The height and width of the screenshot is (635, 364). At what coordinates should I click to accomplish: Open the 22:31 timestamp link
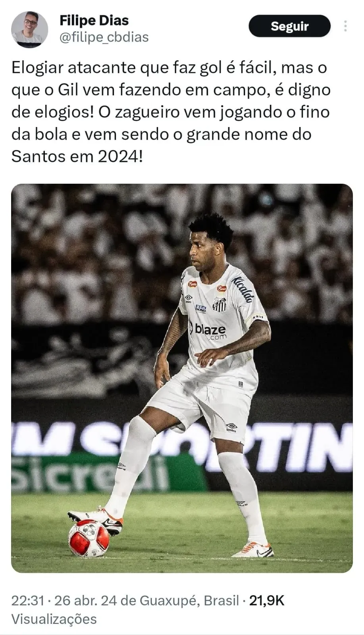[27, 600]
